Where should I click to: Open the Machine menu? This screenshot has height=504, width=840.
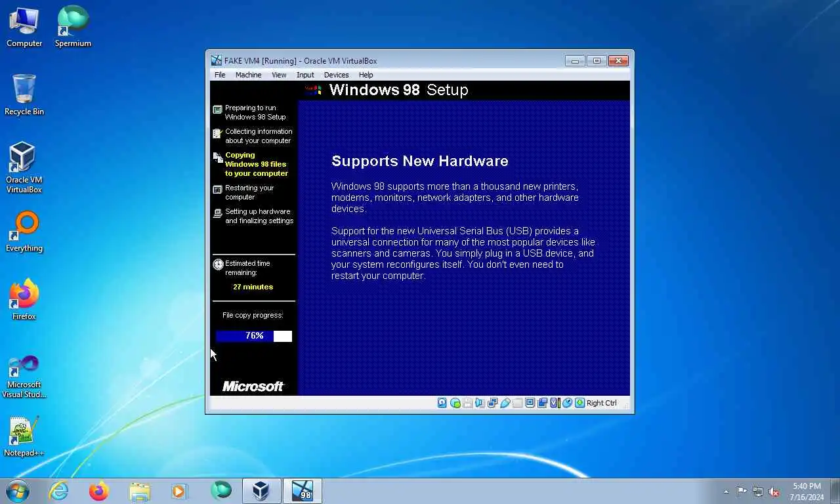(x=248, y=75)
